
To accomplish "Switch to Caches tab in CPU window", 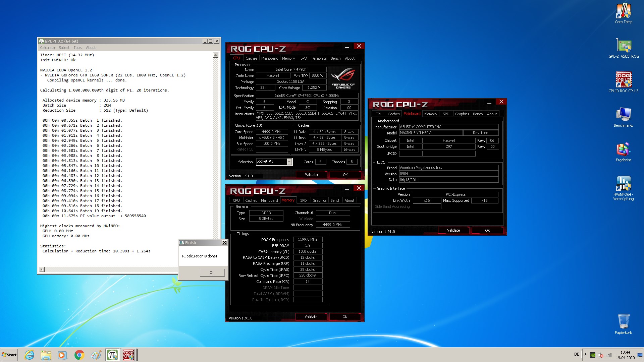I will point(251,58).
